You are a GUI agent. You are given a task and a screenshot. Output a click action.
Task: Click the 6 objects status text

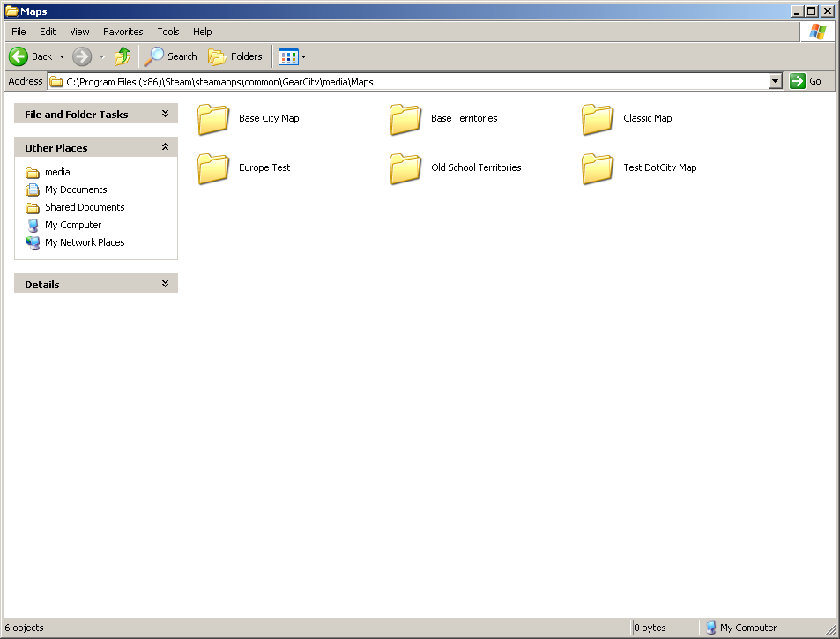tap(24, 628)
